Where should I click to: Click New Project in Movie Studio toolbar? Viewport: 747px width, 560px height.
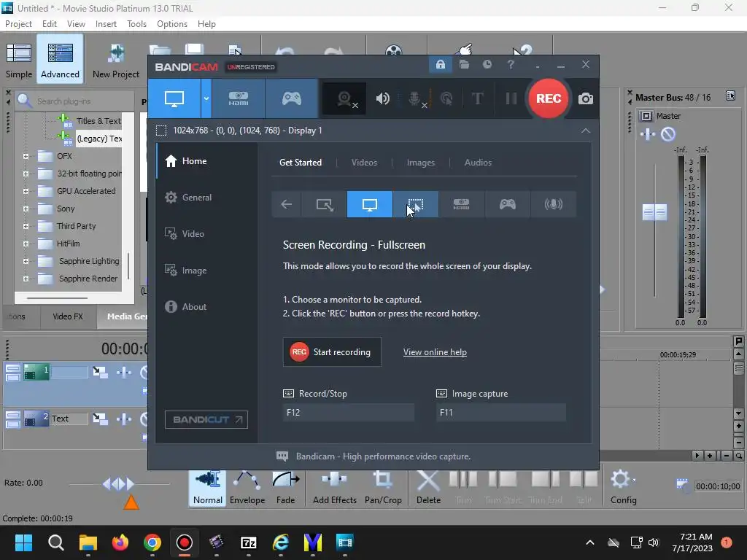click(116, 60)
